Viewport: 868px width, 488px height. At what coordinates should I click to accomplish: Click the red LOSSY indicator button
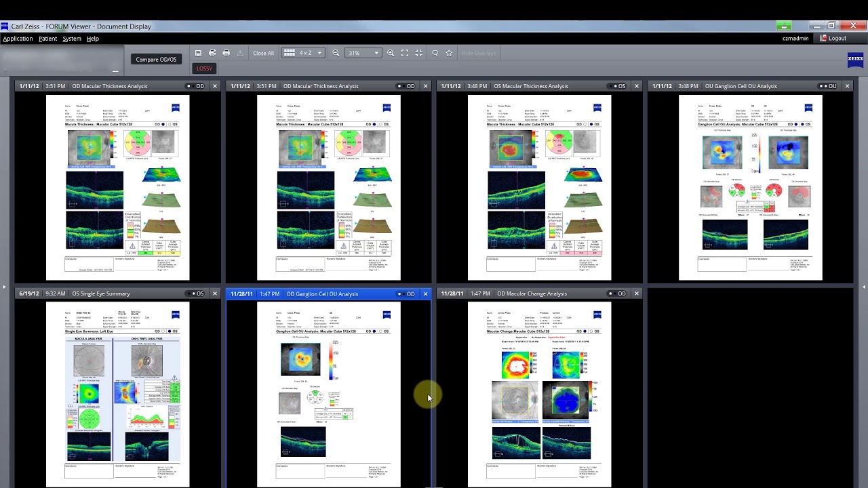pos(204,68)
